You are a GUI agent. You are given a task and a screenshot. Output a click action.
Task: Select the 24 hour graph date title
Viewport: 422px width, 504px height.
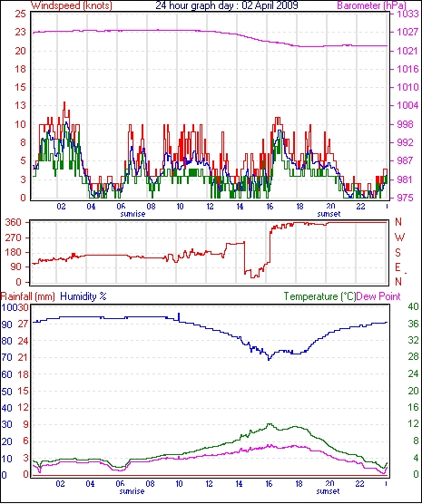click(x=227, y=5)
